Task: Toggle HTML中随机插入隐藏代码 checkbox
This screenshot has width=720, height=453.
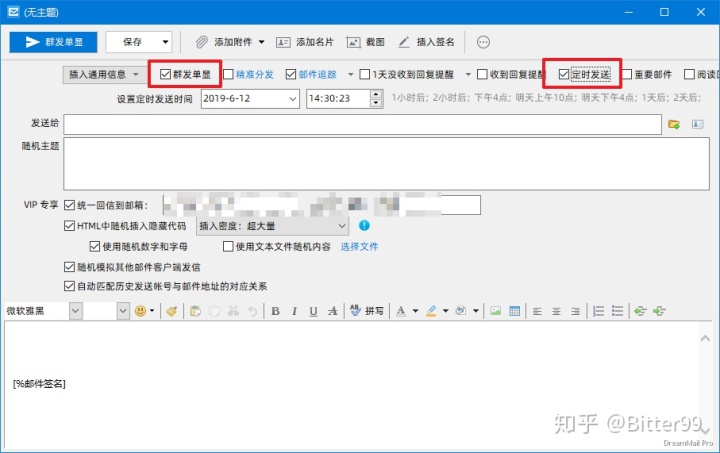Action: [x=69, y=226]
